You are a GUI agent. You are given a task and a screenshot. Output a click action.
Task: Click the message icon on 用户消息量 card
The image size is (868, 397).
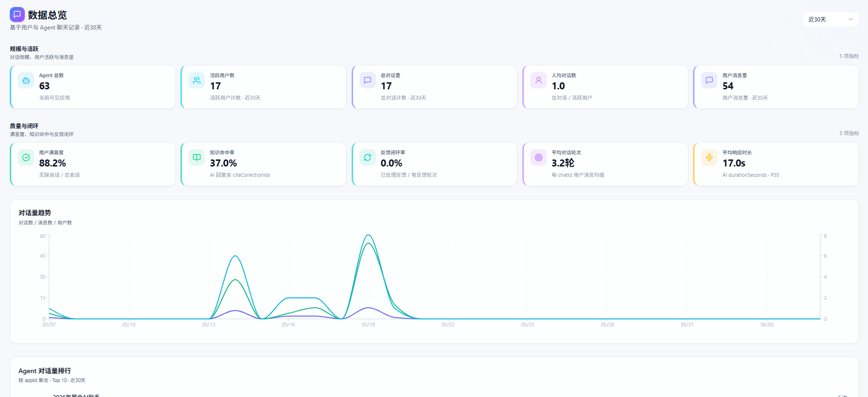[709, 80]
